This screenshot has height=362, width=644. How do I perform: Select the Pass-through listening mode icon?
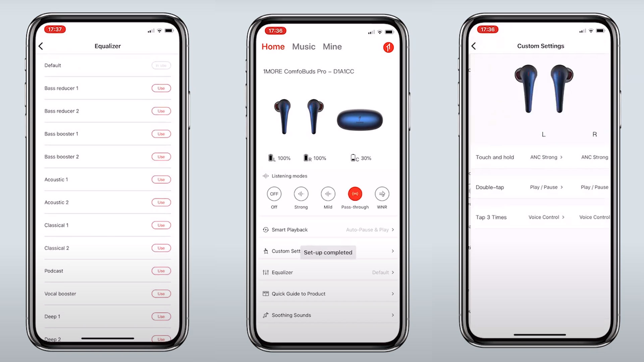click(x=355, y=194)
